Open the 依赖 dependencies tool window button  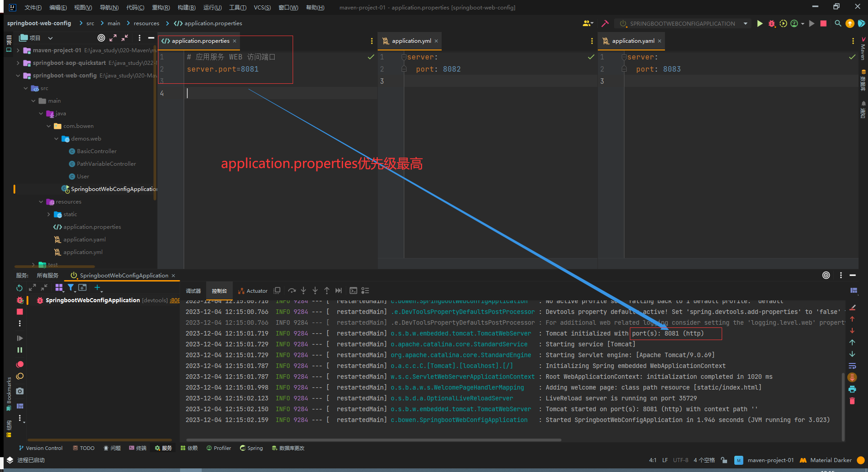click(189, 448)
